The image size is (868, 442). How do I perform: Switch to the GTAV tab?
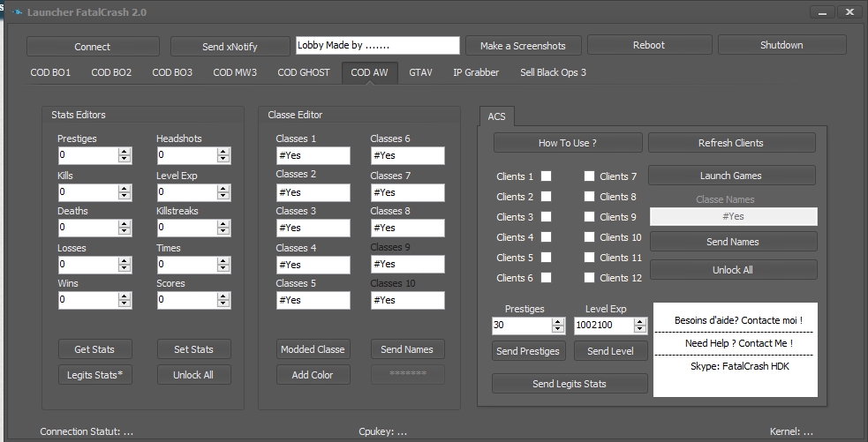coord(420,72)
